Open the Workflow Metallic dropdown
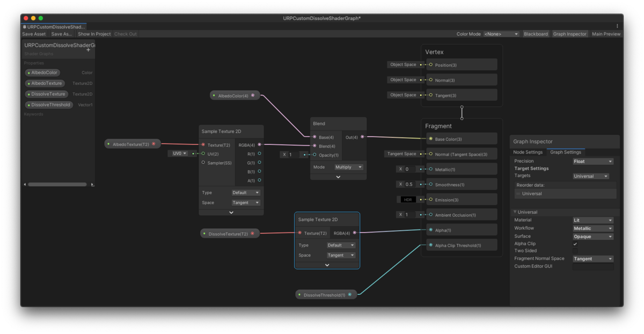Screen dimensions: 644x334 (593, 228)
